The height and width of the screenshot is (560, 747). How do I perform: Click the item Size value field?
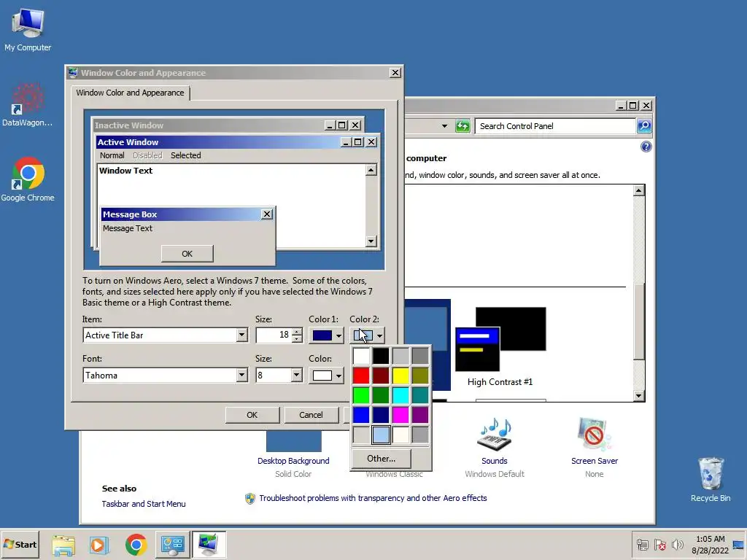coord(274,335)
